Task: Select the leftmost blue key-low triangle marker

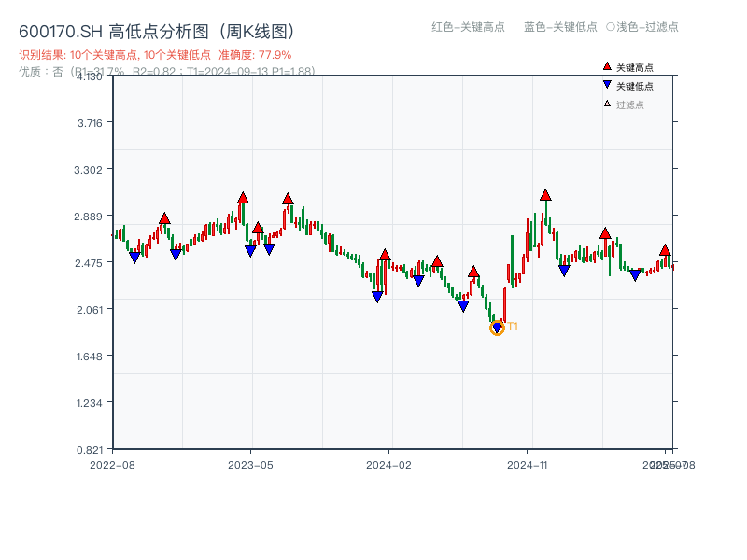Action: (134, 258)
